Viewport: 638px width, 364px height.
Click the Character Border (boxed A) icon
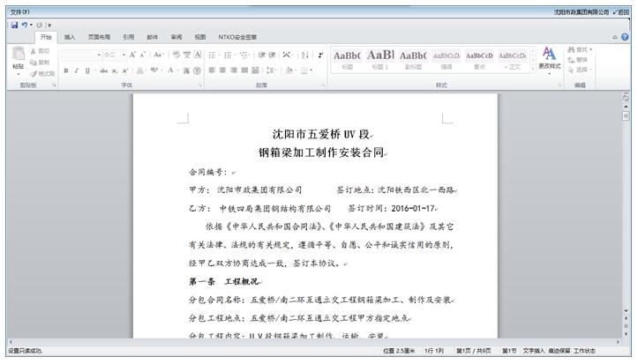(198, 55)
